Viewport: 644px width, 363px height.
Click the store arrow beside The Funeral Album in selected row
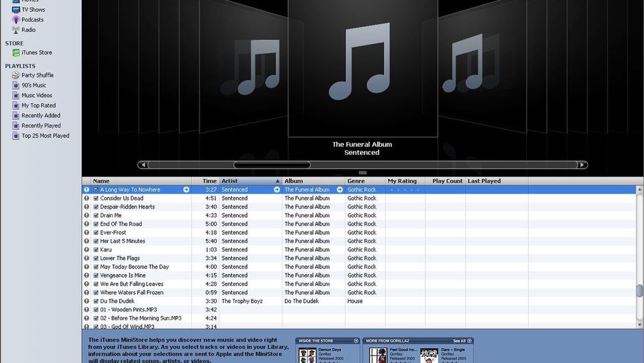click(340, 189)
